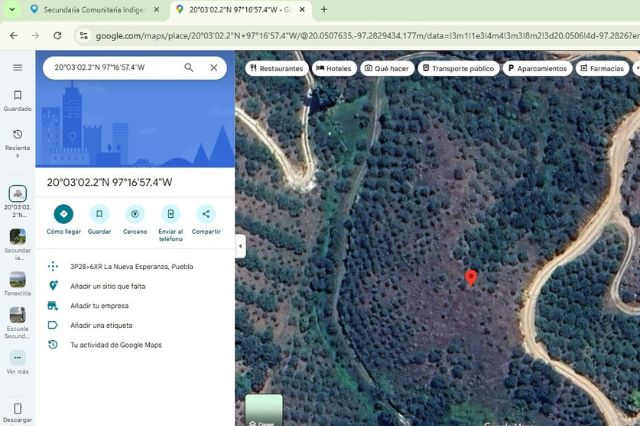Open the Capas layers thumbnail
This screenshot has height=426, width=640.
[264, 410]
